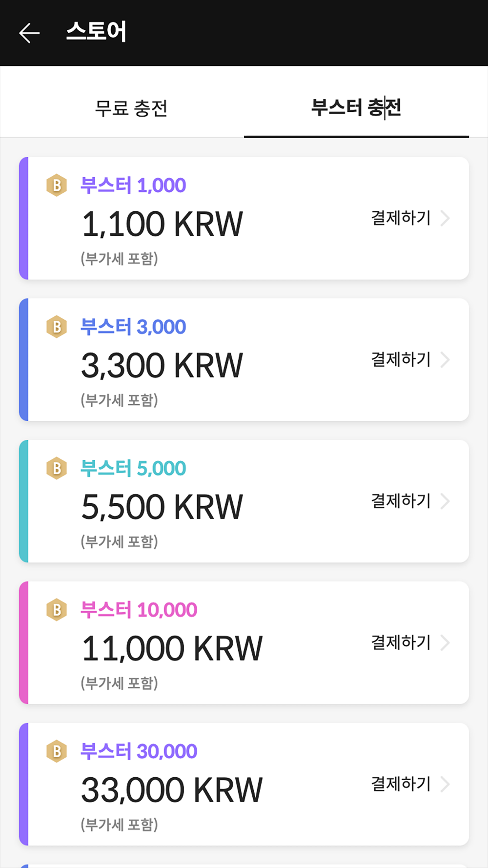This screenshot has height=868, width=488.
Task: Click the 스토어 header title
Action: click(x=96, y=32)
